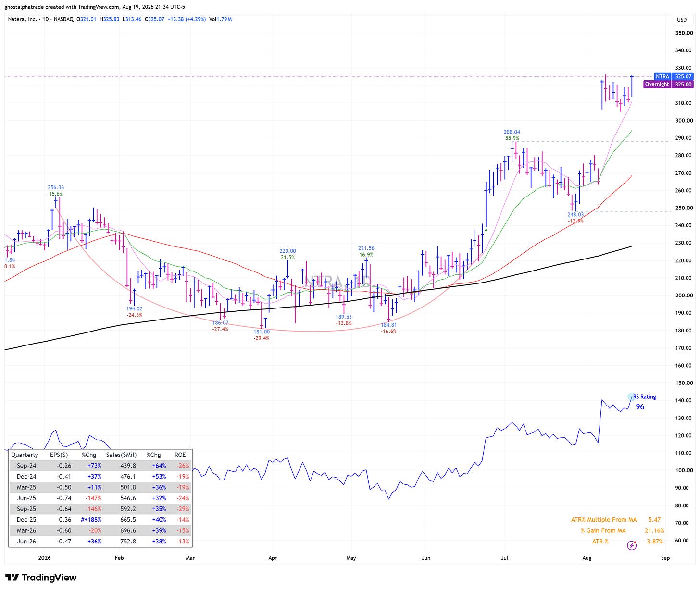The image size is (700, 591).
Task: Click the Natera, Inc. symbol title
Action: tap(23, 19)
